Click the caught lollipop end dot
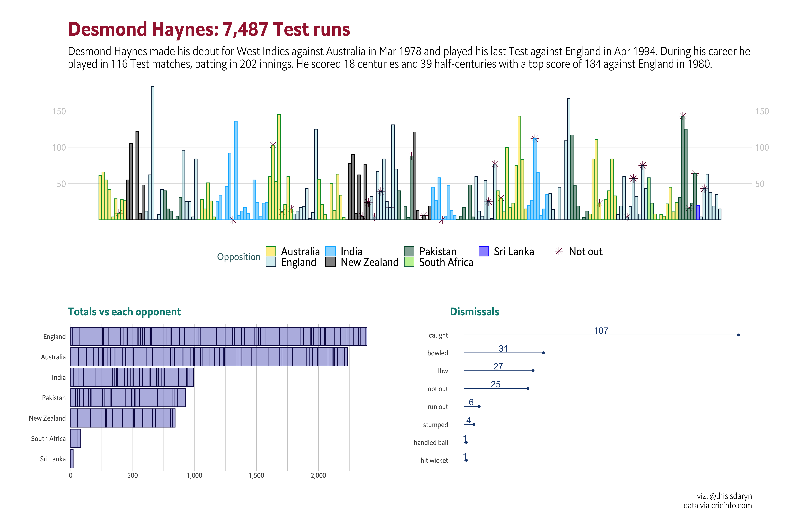The image size is (798, 532). point(738,335)
